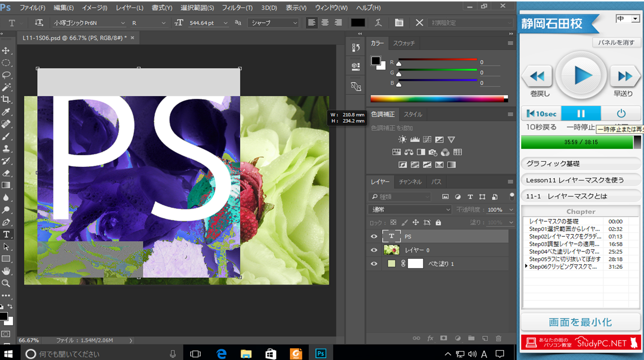Click the 早送り fast-forward button
This screenshot has height=360, width=644.
coord(625,77)
